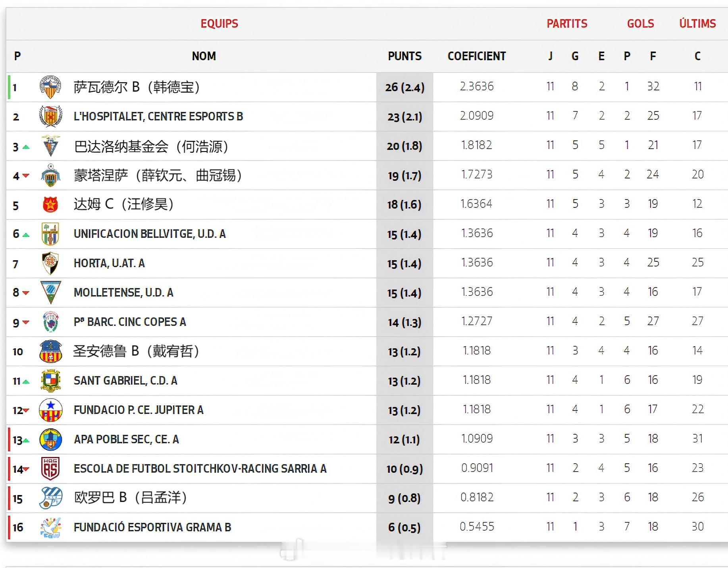Sort by the NOM column header
The width and height of the screenshot is (728, 568).
point(204,56)
